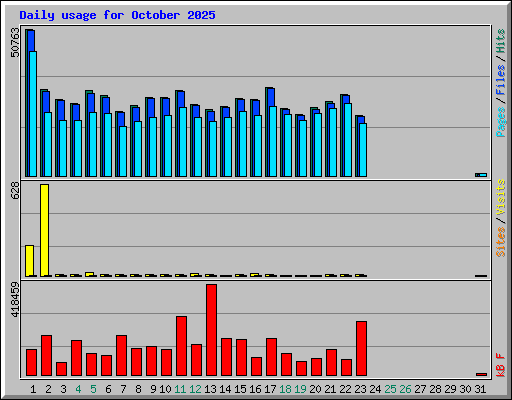The image size is (512, 400).
Task: Click day label 6 on the x-axis
Action: 108,389
